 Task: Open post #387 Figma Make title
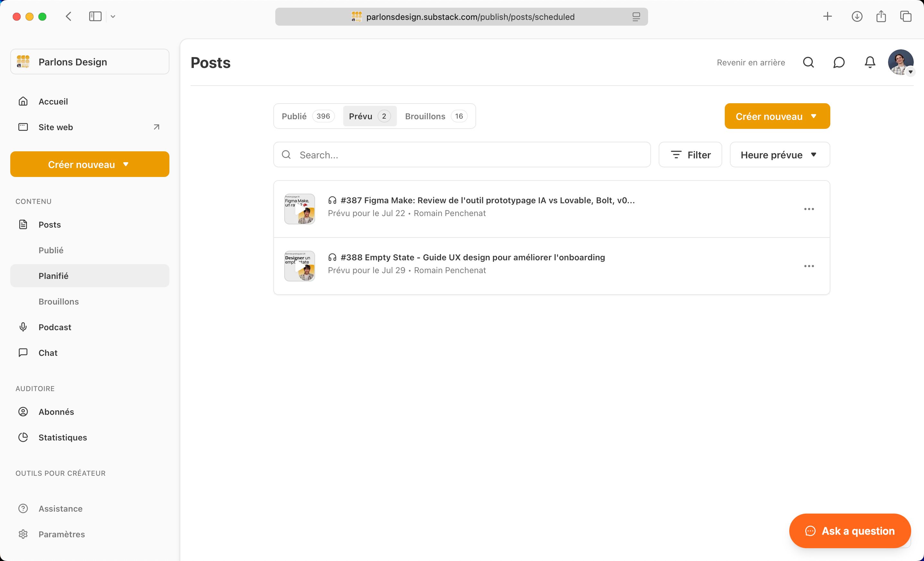pos(487,200)
